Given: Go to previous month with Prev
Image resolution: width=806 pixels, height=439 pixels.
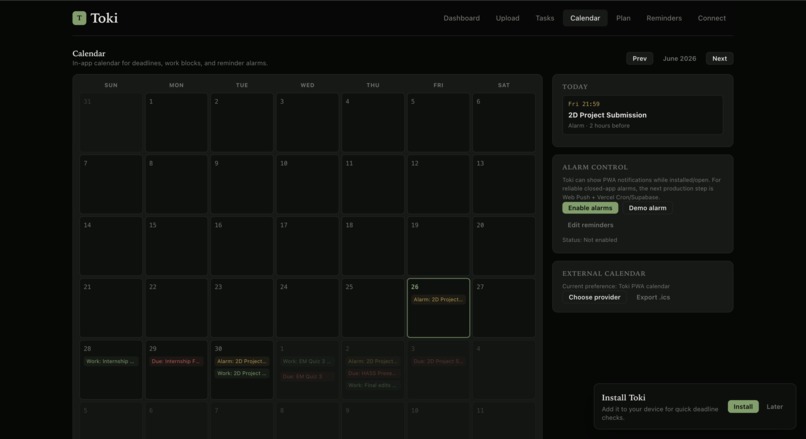Looking at the screenshot, I should (x=639, y=59).
